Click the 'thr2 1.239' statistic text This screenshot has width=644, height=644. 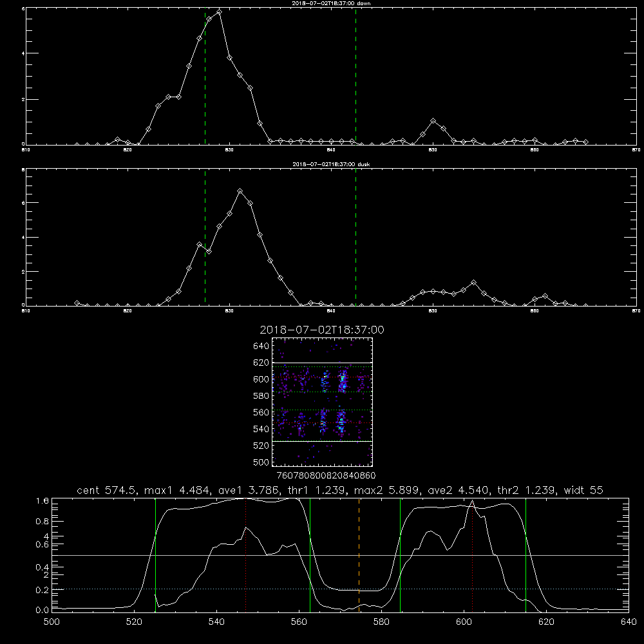[528, 490]
